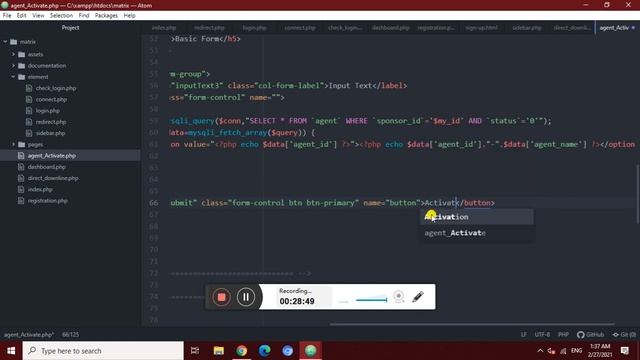This screenshot has height=360, width=640.
Task: Switch to the redirect.php tab
Action: point(209,28)
